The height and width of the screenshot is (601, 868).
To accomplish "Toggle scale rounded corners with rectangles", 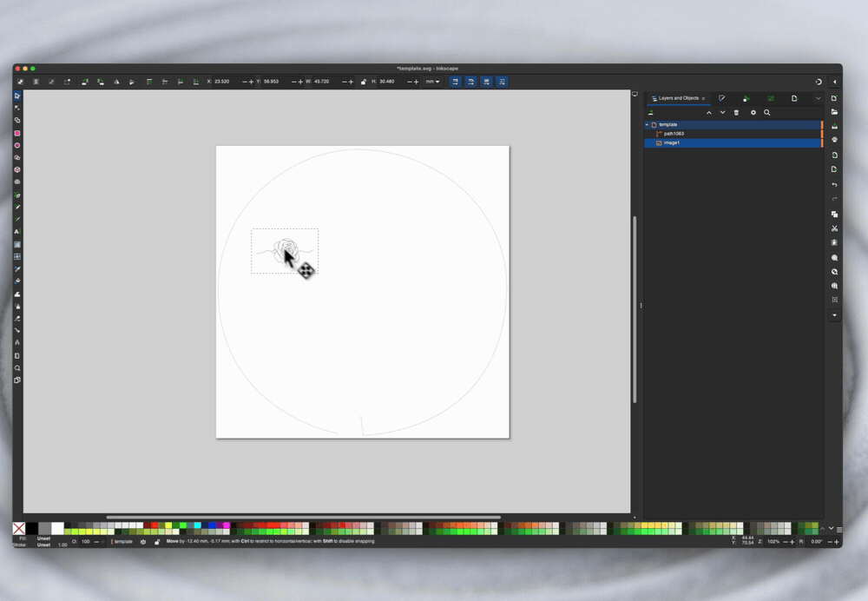I will point(470,82).
